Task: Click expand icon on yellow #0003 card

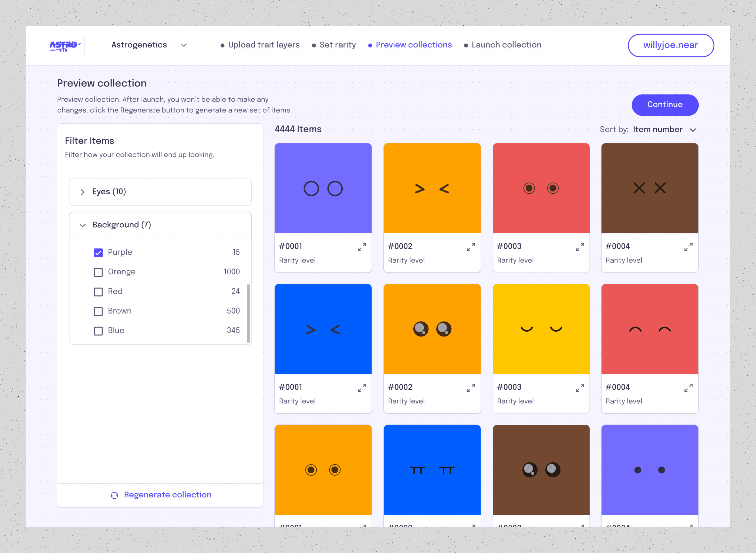Action: [x=580, y=388]
